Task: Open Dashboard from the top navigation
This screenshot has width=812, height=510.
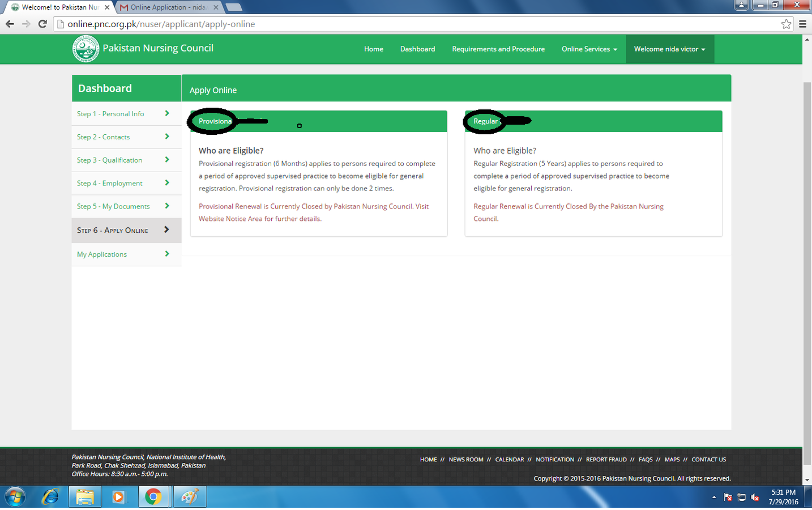Action: tap(418, 49)
